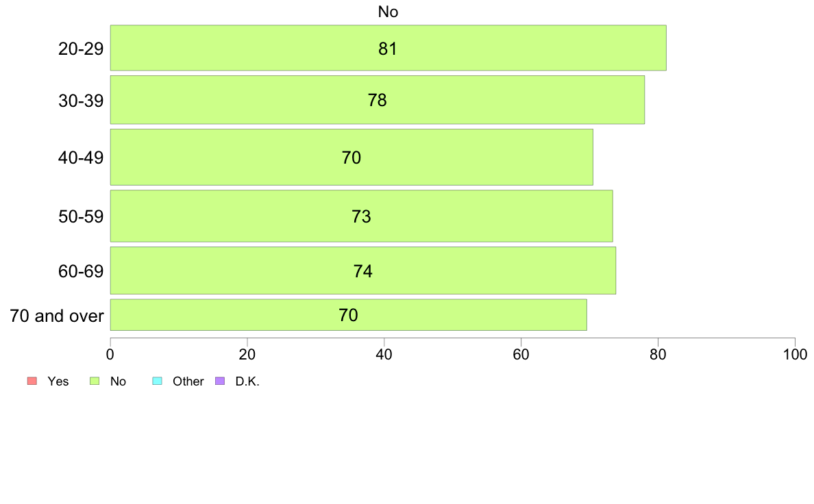Select the 50-59 bar showing 73
The width and height of the screenshot is (814, 504).
point(361,216)
